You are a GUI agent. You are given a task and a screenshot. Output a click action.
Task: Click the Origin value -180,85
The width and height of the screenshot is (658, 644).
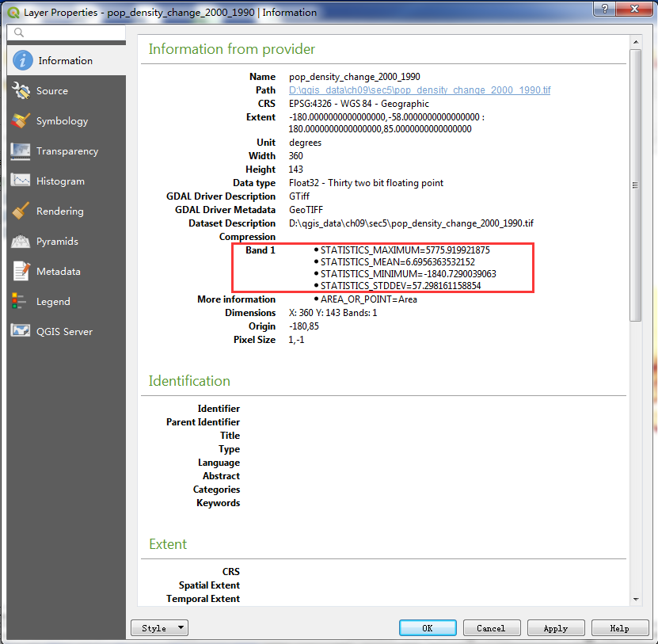(x=303, y=326)
